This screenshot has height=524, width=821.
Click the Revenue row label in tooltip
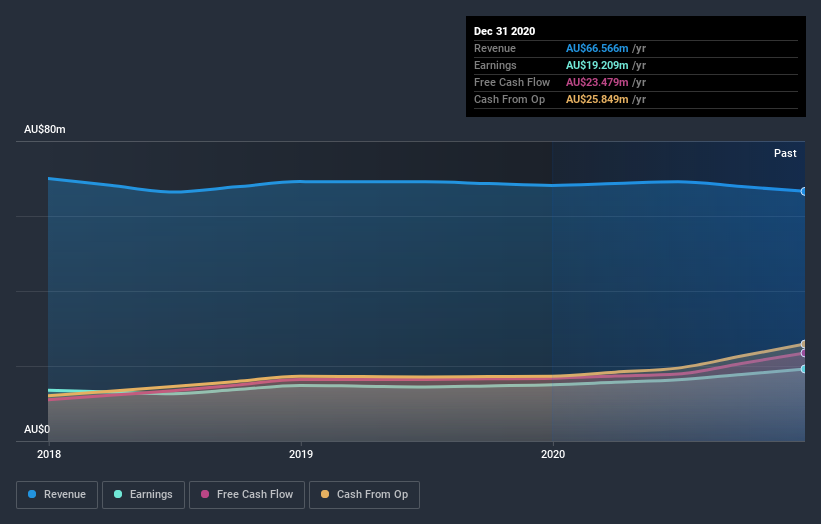(x=495, y=48)
